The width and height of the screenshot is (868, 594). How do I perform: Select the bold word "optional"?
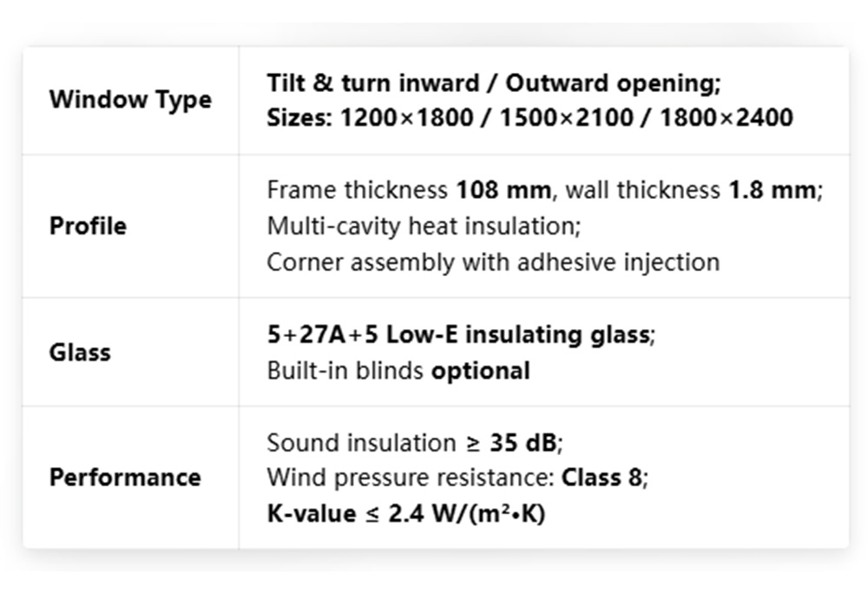[481, 372]
